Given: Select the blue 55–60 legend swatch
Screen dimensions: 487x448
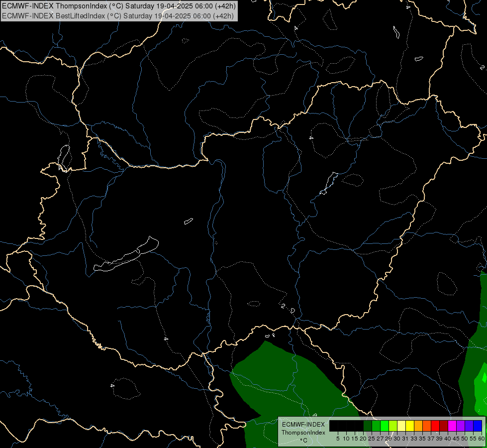Looking at the screenshot, I should (478, 426).
